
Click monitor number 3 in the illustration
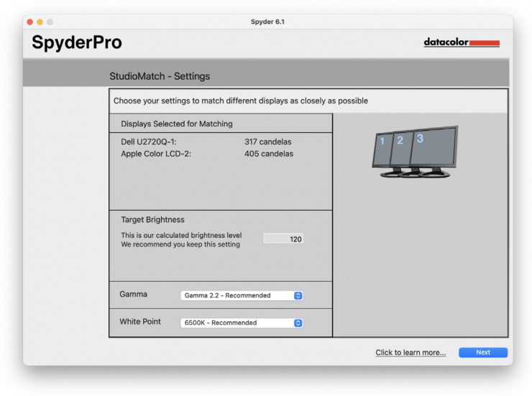431,147
